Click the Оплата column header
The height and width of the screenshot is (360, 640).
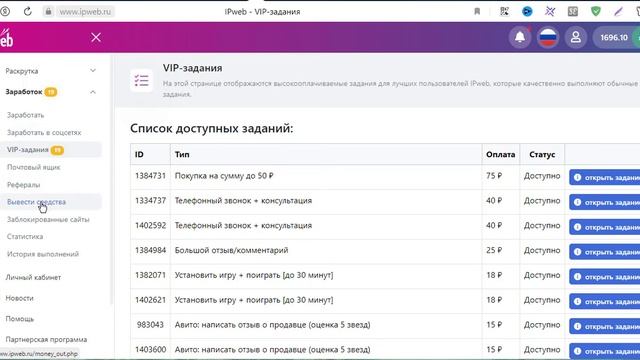[x=500, y=154]
